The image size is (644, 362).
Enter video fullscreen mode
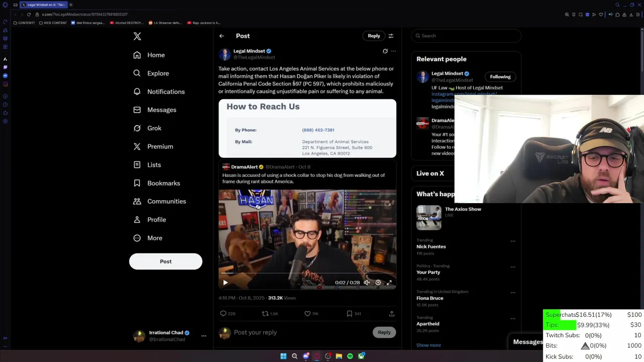click(389, 283)
